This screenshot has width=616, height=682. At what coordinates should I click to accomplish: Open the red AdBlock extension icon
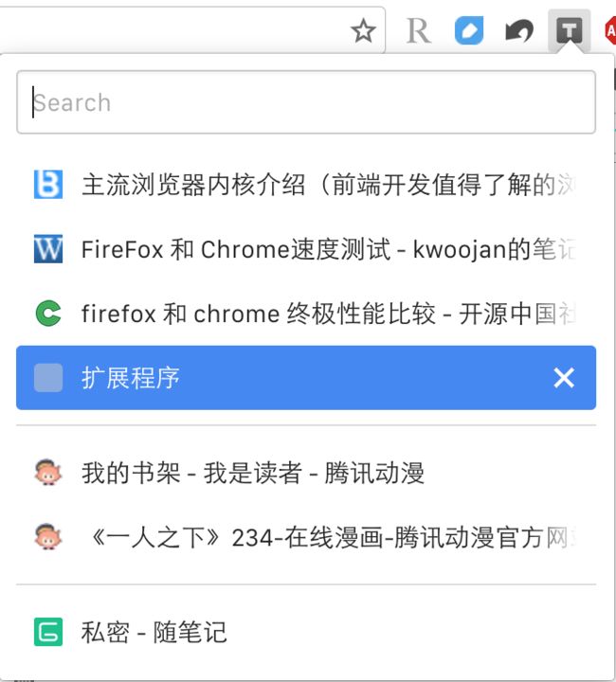coord(610,30)
